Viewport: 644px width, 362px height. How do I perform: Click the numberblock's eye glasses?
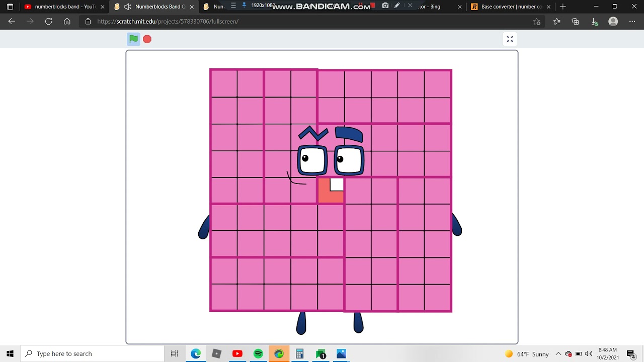[331, 160]
